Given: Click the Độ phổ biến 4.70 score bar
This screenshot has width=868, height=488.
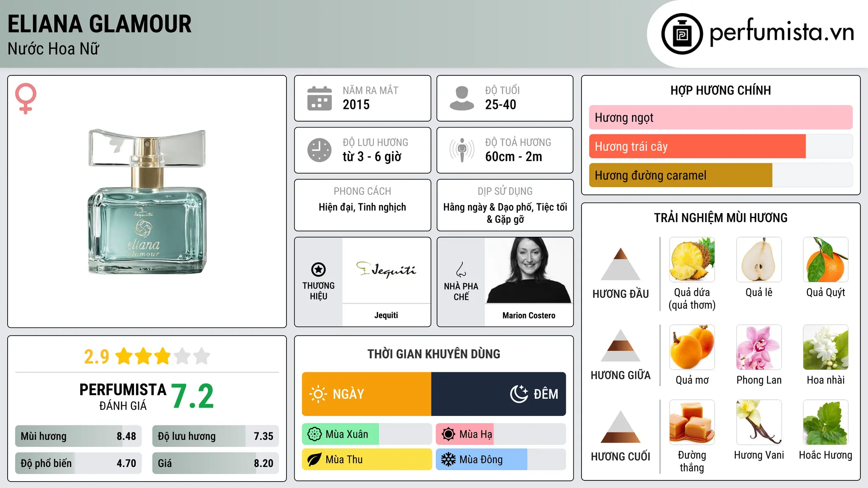Looking at the screenshot, I should 78,463.
